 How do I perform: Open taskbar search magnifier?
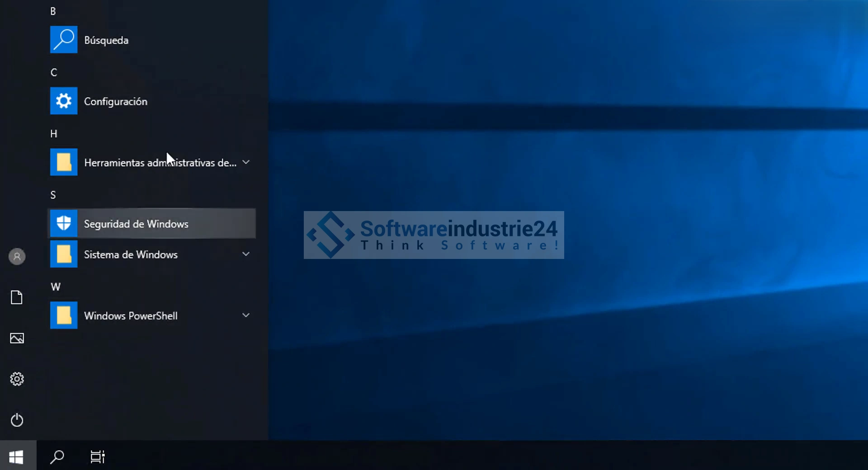[57, 457]
